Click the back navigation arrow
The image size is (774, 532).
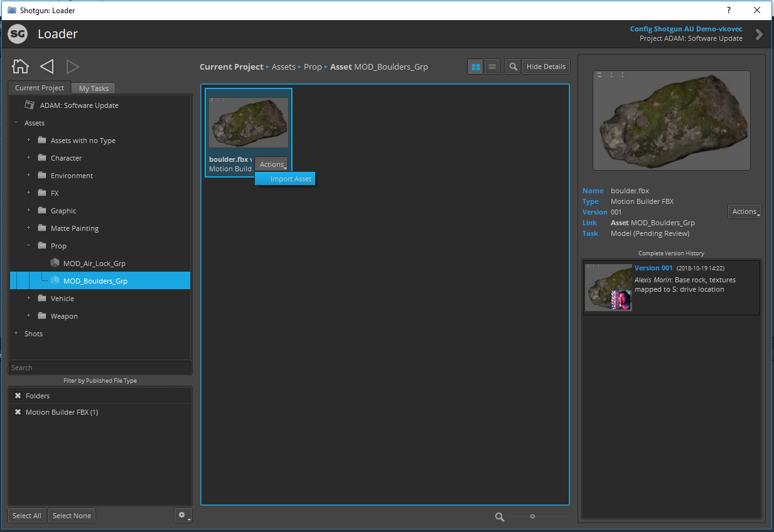click(46, 66)
